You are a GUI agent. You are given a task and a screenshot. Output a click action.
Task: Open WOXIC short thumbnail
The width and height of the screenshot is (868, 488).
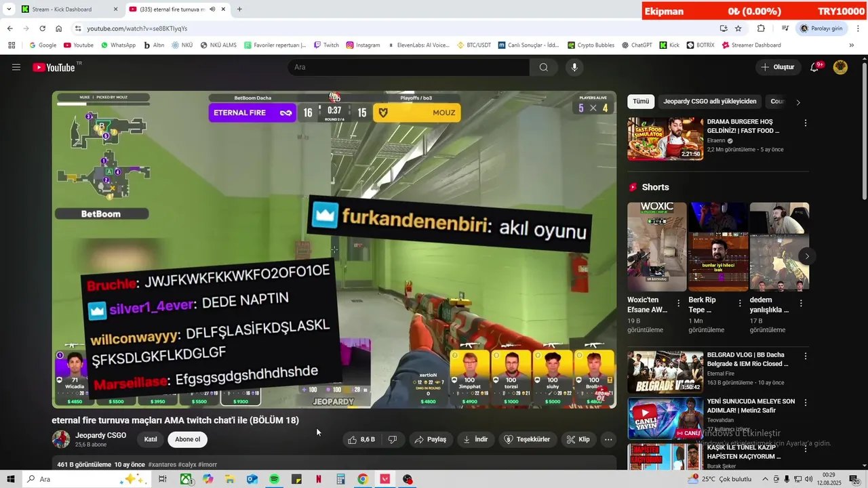click(657, 247)
